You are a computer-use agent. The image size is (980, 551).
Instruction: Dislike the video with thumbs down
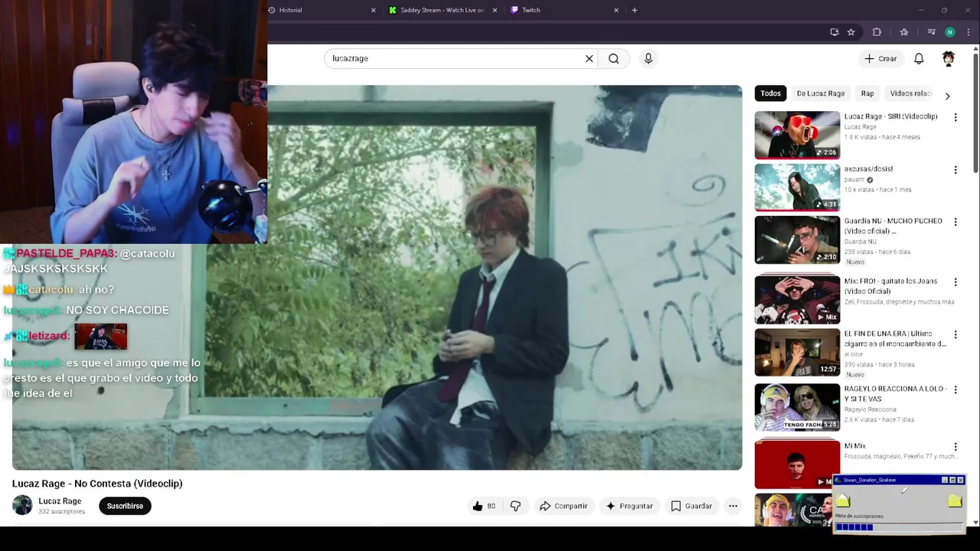(515, 506)
